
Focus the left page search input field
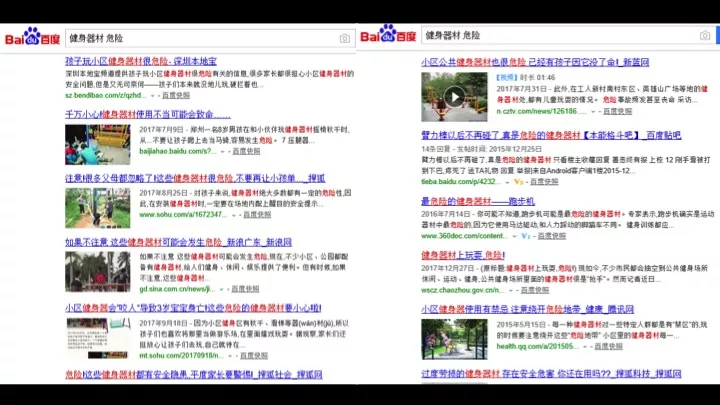[x=210, y=39]
